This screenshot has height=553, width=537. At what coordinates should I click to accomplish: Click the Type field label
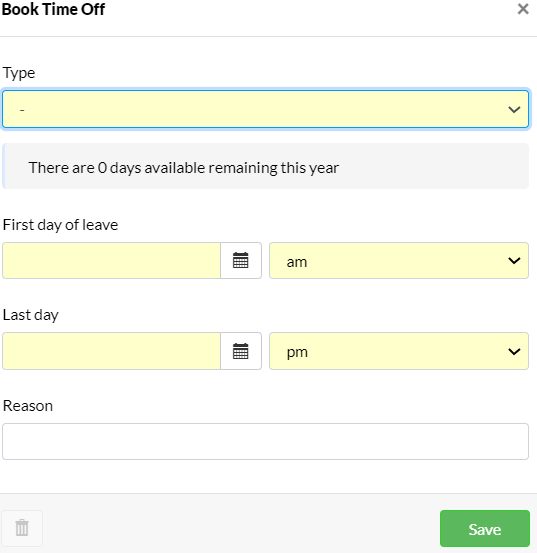pos(19,73)
